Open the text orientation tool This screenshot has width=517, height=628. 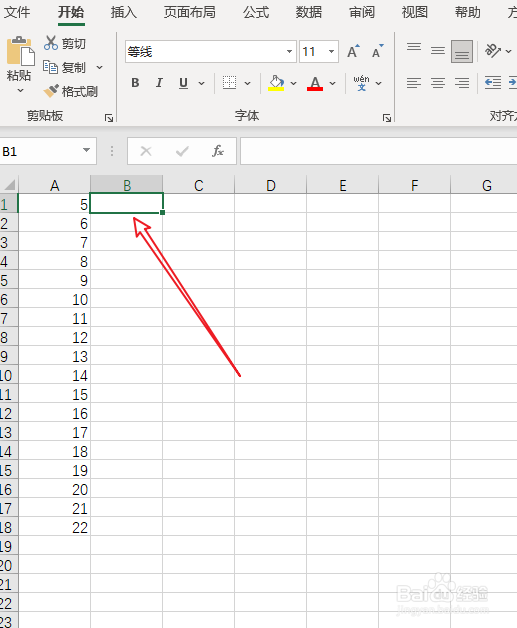tap(493, 51)
